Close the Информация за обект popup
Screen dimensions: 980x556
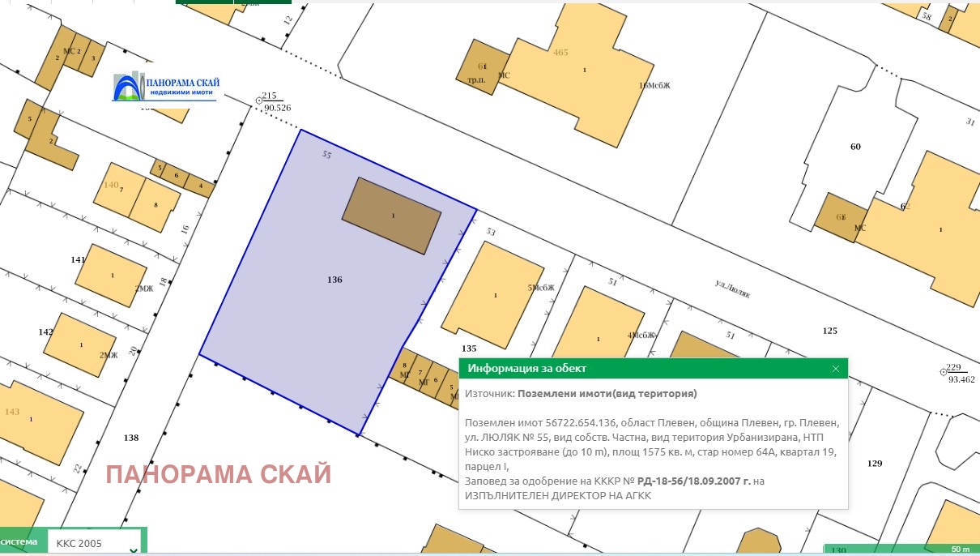point(836,369)
